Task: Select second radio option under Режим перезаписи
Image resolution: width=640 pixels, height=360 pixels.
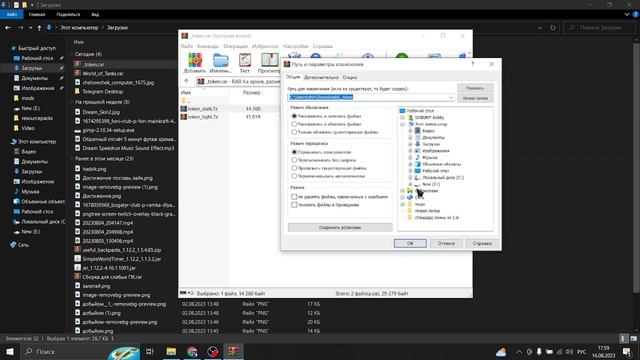Action: [294, 160]
